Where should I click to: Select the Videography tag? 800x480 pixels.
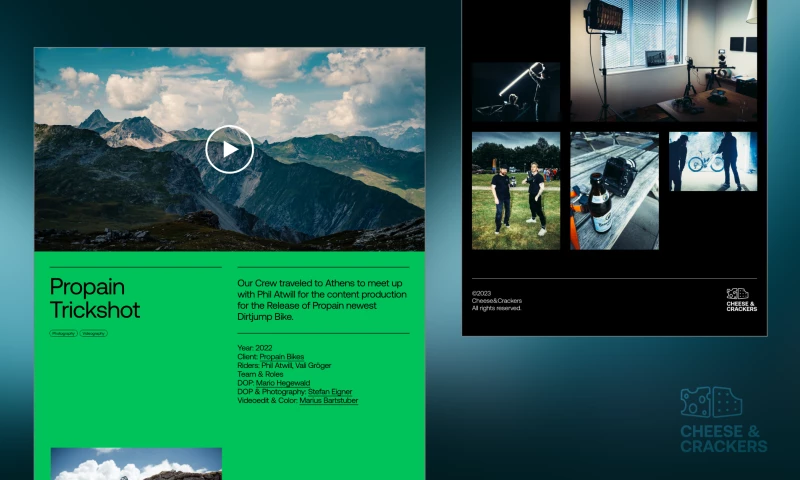(94, 333)
